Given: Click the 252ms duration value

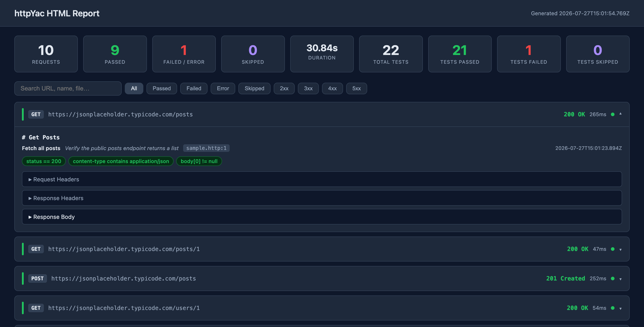Looking at the screenshot, I should (x=598, y=278).
